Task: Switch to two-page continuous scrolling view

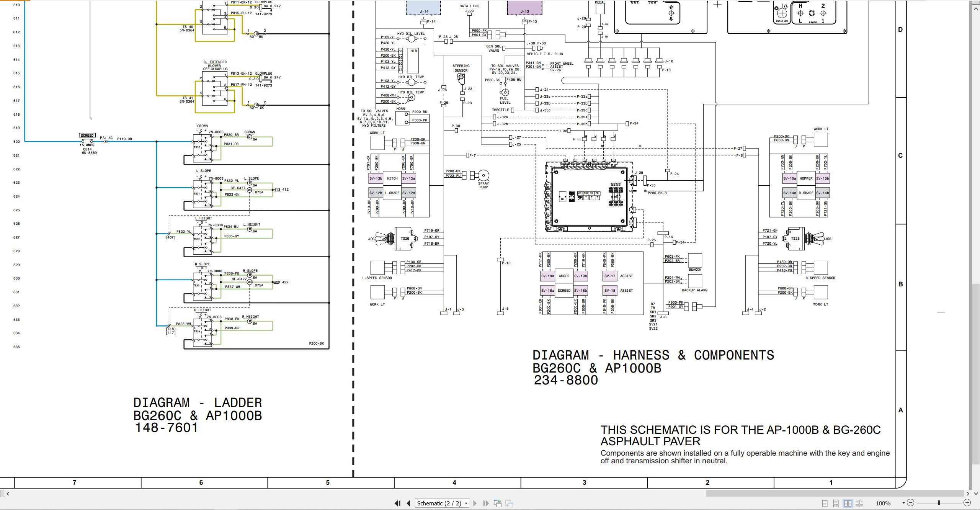Action: tap(859, 503)
